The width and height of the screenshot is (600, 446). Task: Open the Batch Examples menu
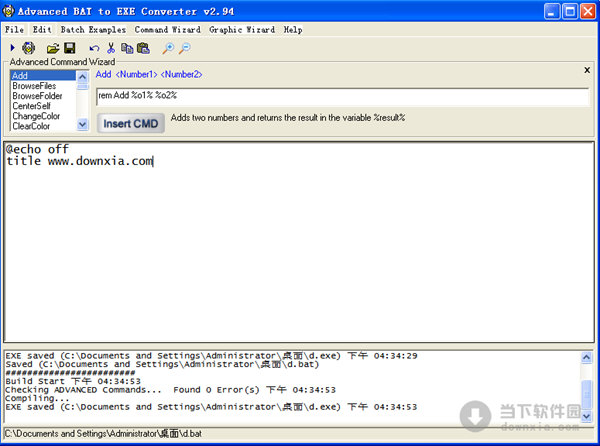[93, 30]
